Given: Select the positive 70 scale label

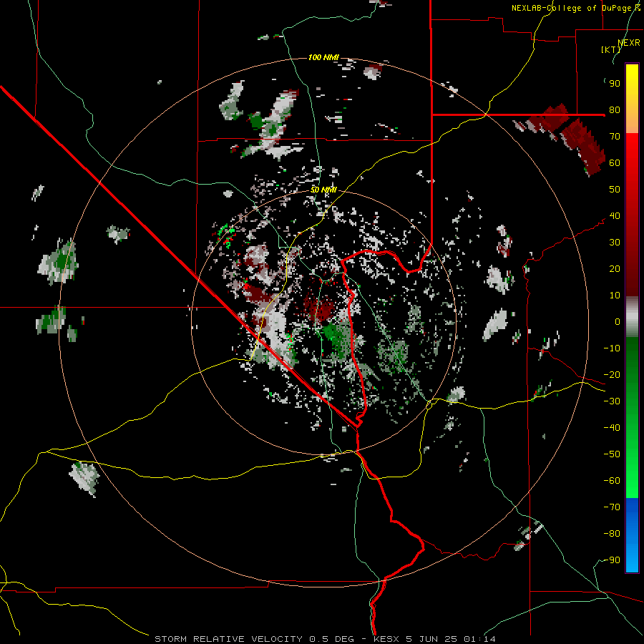Looking at the screenshot, I should point(615,137).
